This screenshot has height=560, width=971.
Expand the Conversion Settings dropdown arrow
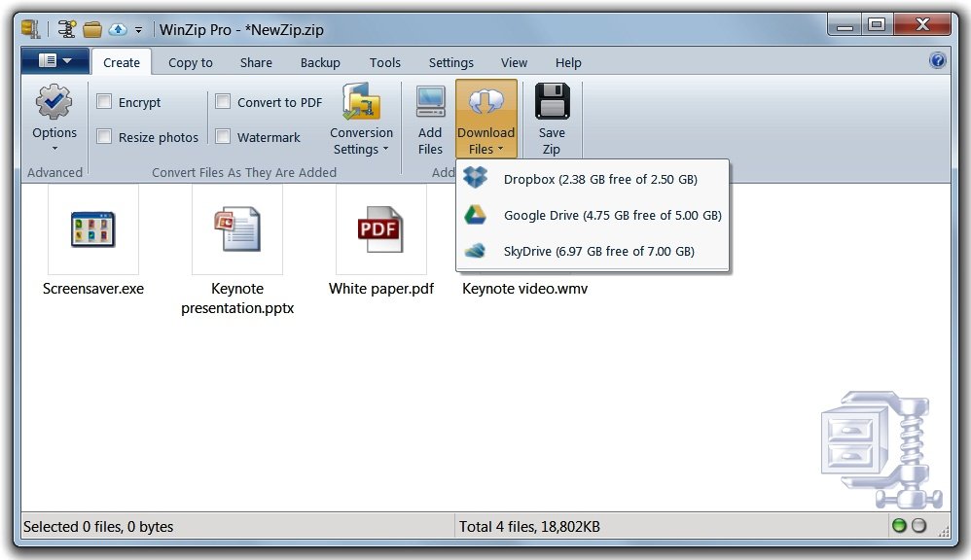click(x=386, y=149)
